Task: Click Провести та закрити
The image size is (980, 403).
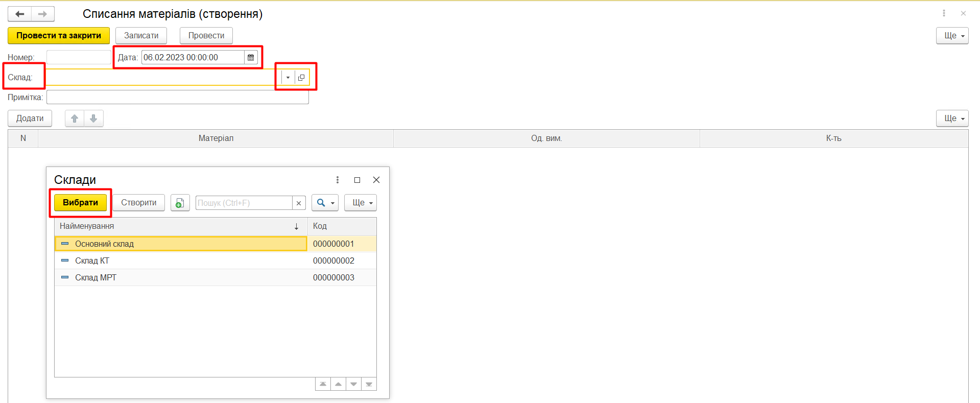Action: point(59,36)
